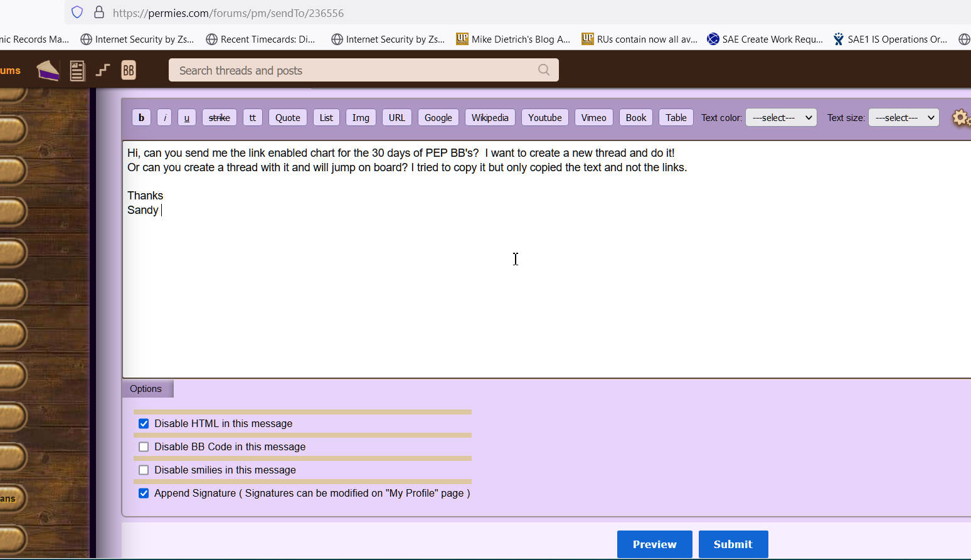Viewport: 971px width, 560px height.
Task: Open the Text color dropdown
Action: point(781,118)
